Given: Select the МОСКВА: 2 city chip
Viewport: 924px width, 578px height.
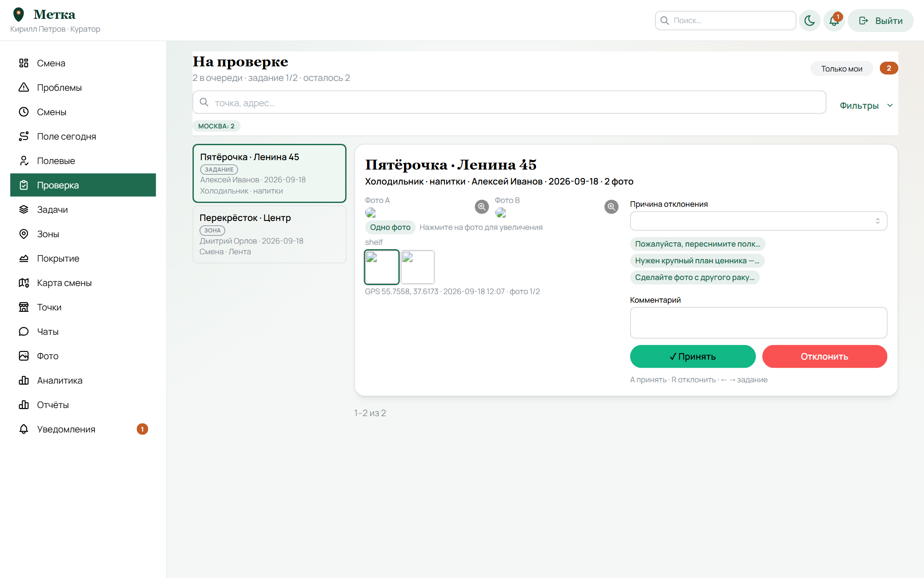Looking at the screenshot, I should tap(216, 126).
